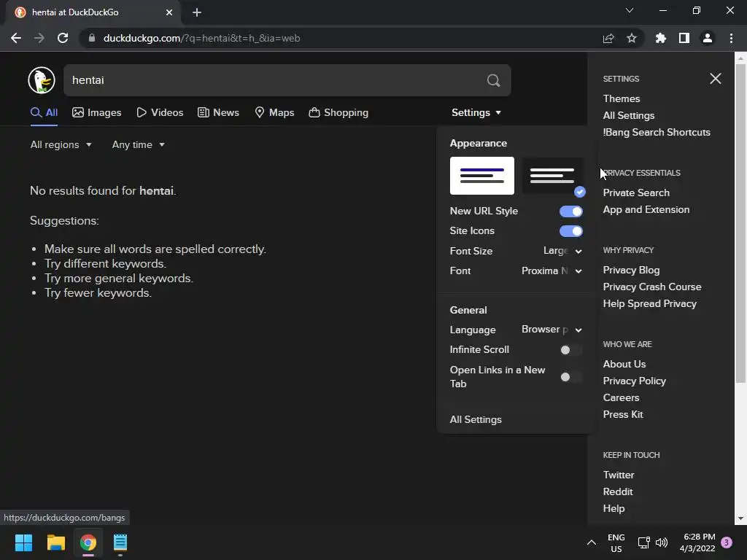Open Help Spread Privacy link
The width and height of the screenshot is (747, 560).
[x=650, y=304]
